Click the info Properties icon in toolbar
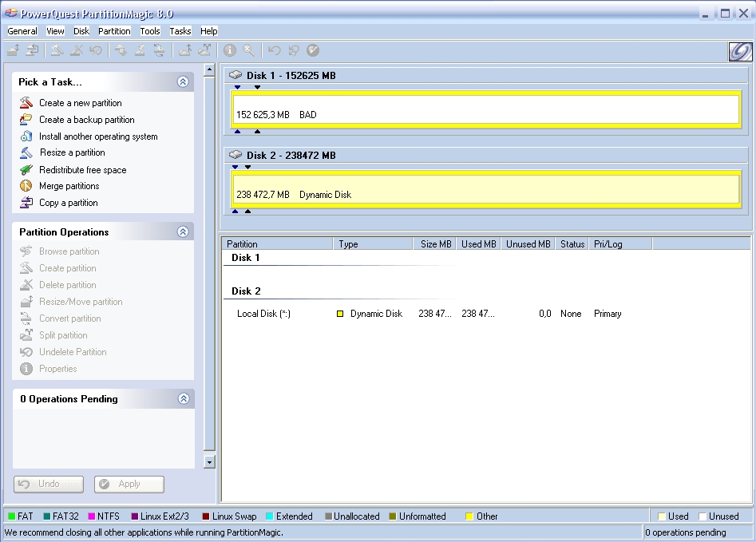The height and width of the screenshot is (542, 756). tap(230, 50)
